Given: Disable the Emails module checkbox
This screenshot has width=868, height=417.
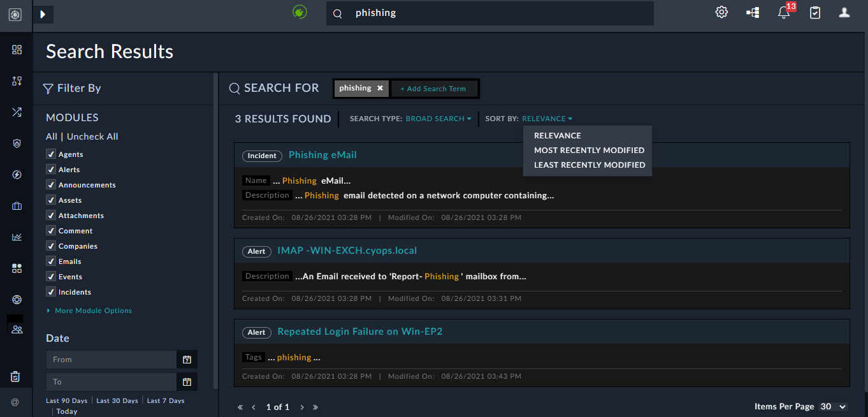Looking at the screenshot, I should 51,261.
